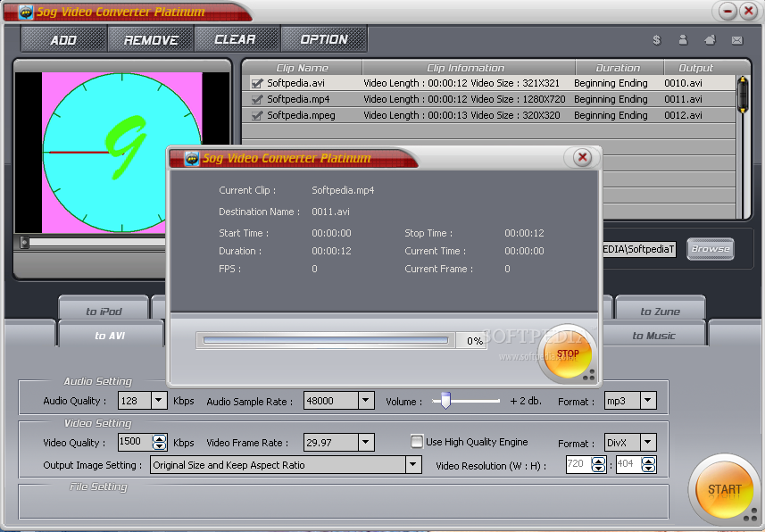Click the main window app logo icon
The height and width of the screenshot is (532, 765).
click(x=25, y=12)
